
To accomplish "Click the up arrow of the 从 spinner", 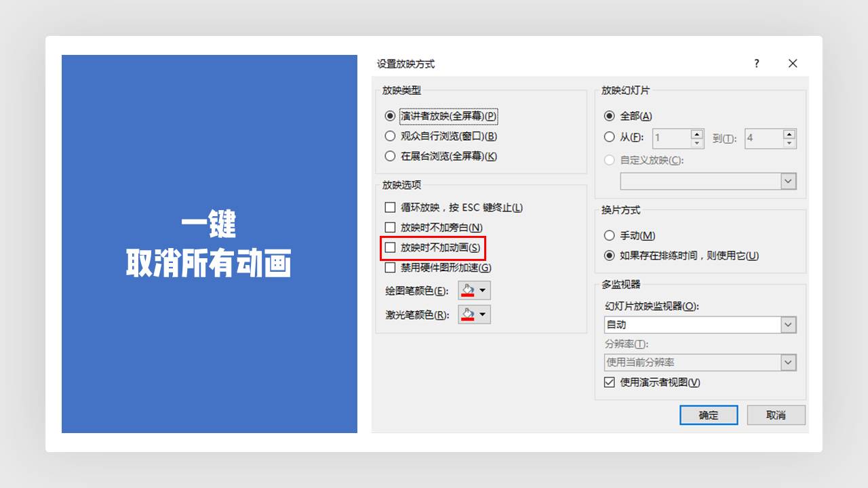I will pos(696,134).
